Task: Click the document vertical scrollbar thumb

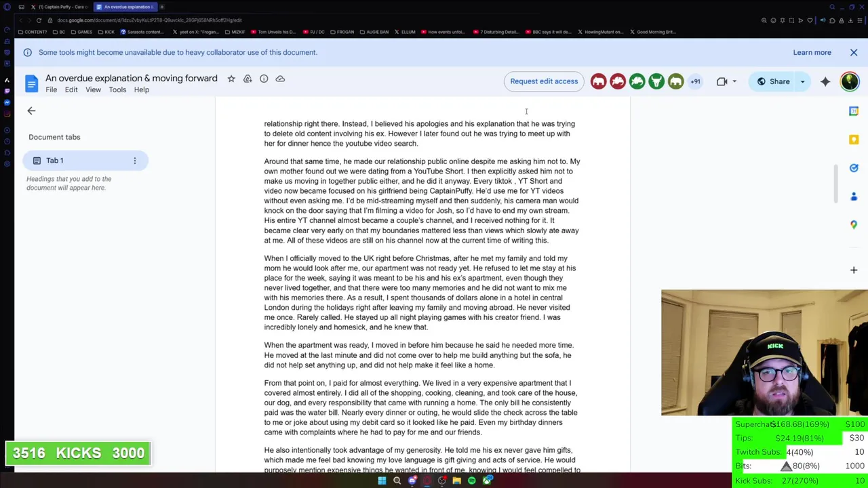Action: [835, 183]
